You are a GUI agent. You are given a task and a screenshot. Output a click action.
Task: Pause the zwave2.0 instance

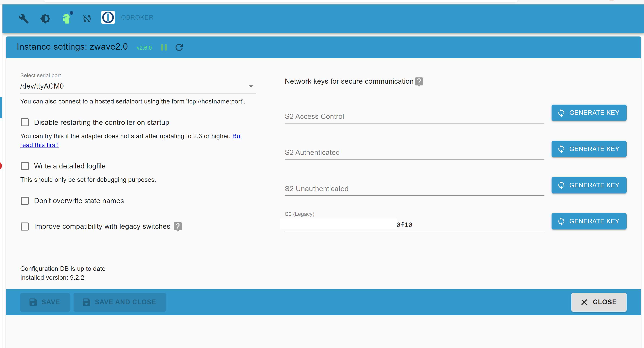tap(164, 47)
